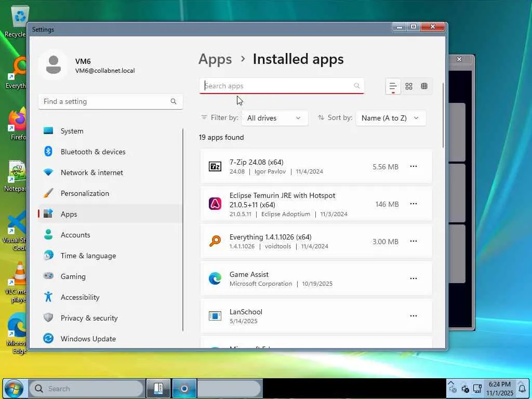This screenshot has width=532, height=399.
Task: Click the VM6 user profile picture
Action: 54,65
